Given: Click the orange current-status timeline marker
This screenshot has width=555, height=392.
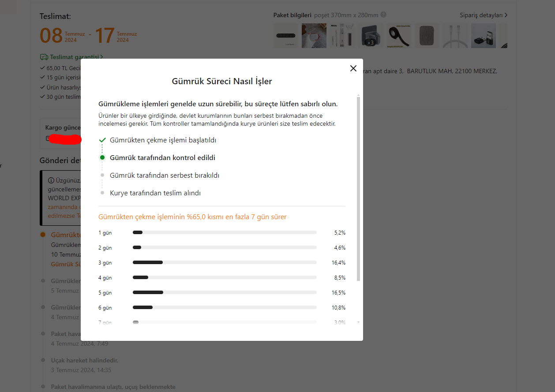Looking at the screenshot, I should 43,235.
